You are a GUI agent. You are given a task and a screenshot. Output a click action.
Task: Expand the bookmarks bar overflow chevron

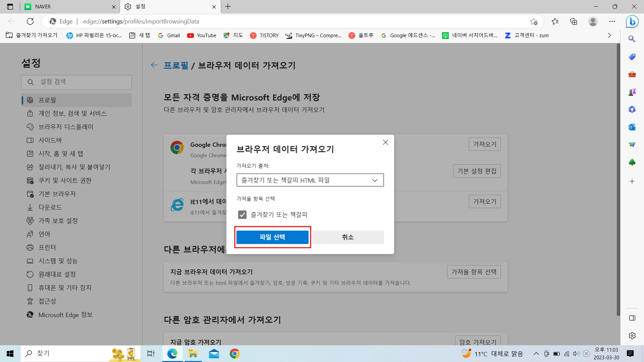[609, 35]
